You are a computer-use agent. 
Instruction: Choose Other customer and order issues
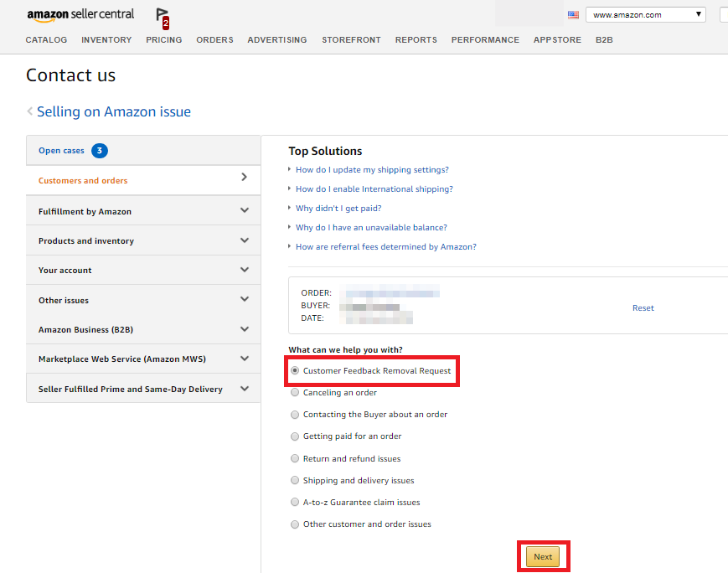[295, 524]
